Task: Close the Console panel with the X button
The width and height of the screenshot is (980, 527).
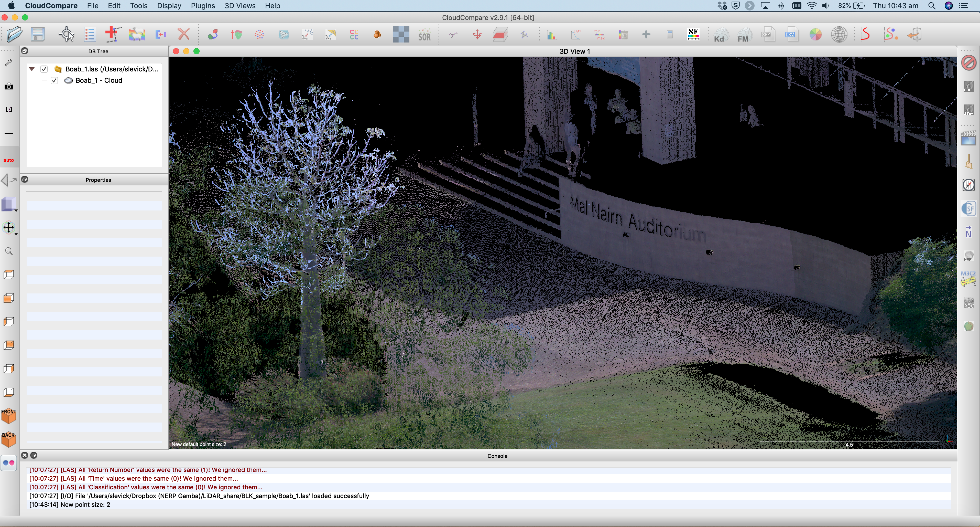Action: pos(25,455)
